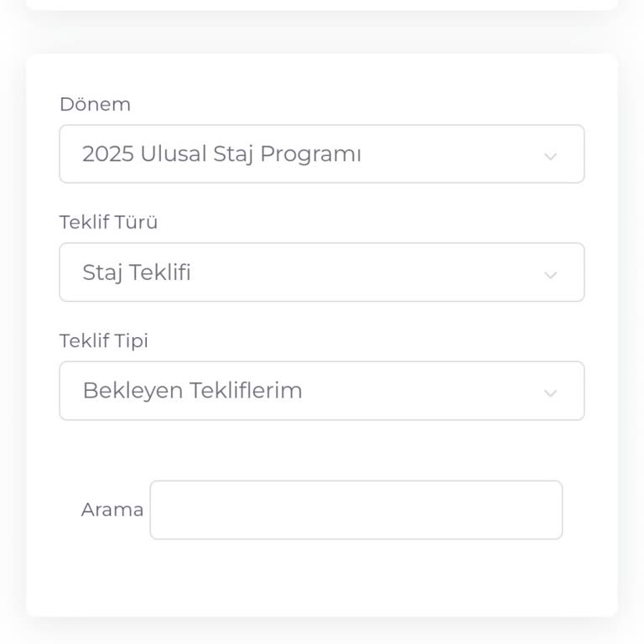Click the 'Arama' label text
The width and height of the screenshot is (644, 644).
point(112,510)
